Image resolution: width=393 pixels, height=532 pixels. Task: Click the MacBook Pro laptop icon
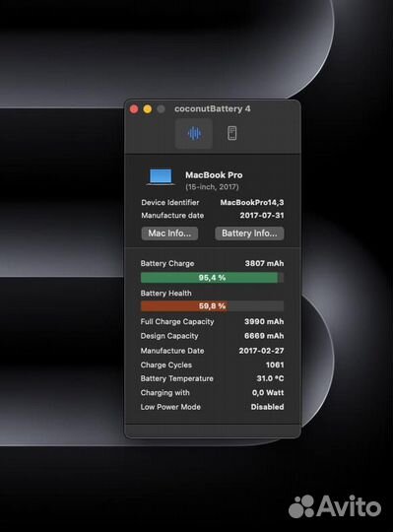(161, 177)
